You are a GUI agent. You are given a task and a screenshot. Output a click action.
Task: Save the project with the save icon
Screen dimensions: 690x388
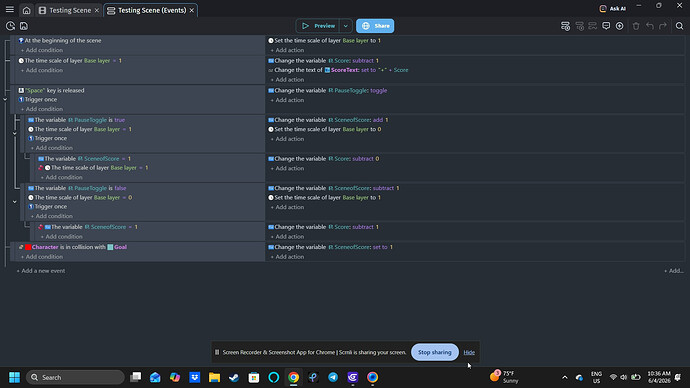tap(24, 26)
